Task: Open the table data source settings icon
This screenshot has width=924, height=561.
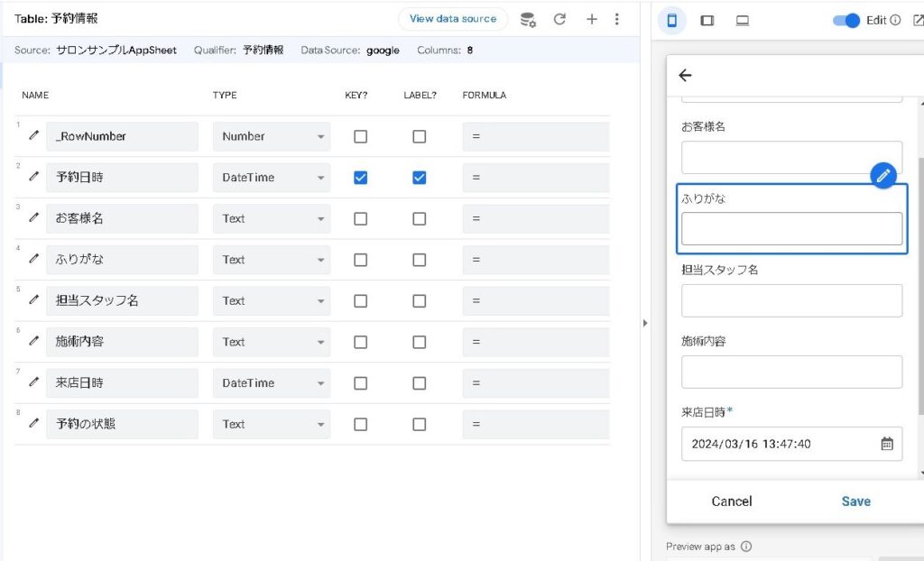Action: click(529, 19)
